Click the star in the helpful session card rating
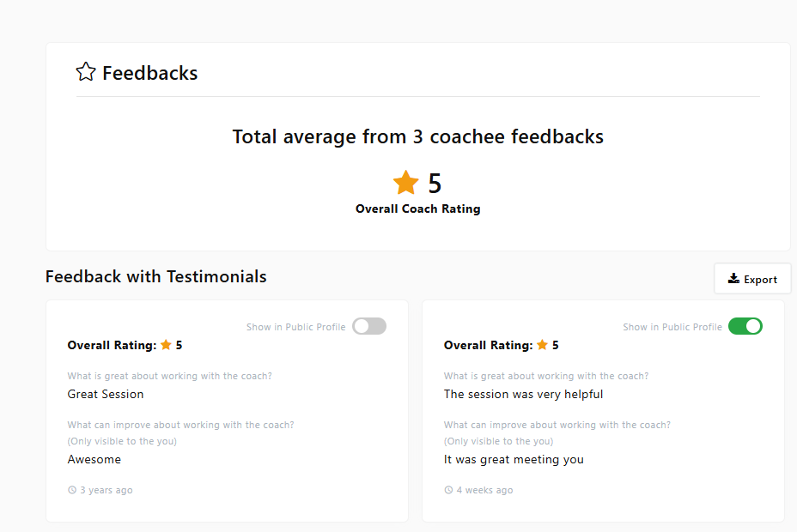This screenshot has width=797, height=532. click(x=542, y=345)
